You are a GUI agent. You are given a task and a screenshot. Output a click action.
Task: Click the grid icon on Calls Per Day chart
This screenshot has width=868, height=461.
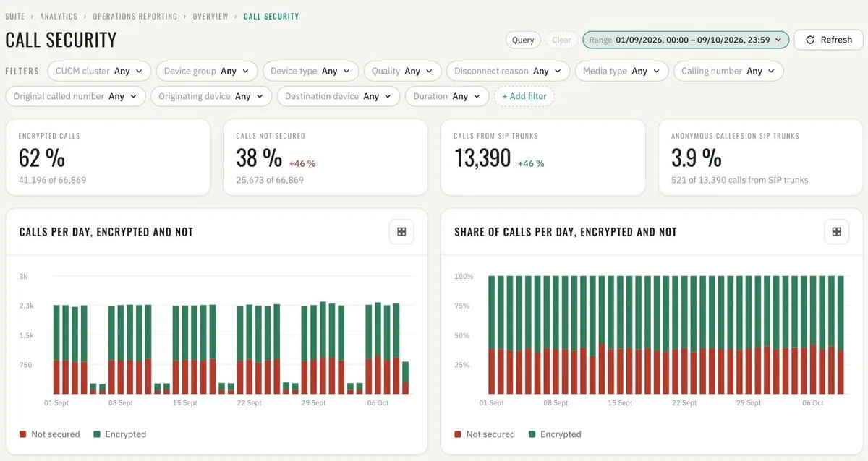[x=401, y=232]
